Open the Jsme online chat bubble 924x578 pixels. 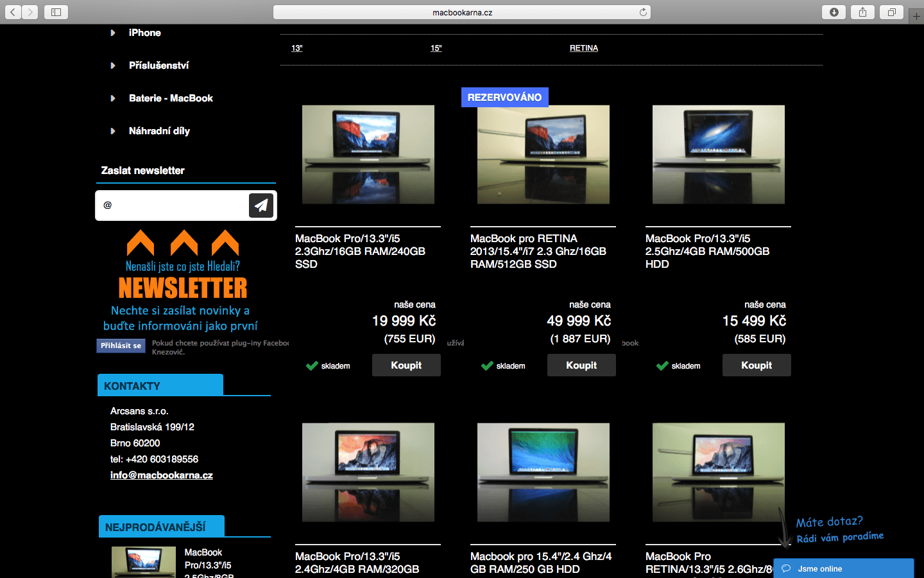pyautogui.click(x=786, y=568)
